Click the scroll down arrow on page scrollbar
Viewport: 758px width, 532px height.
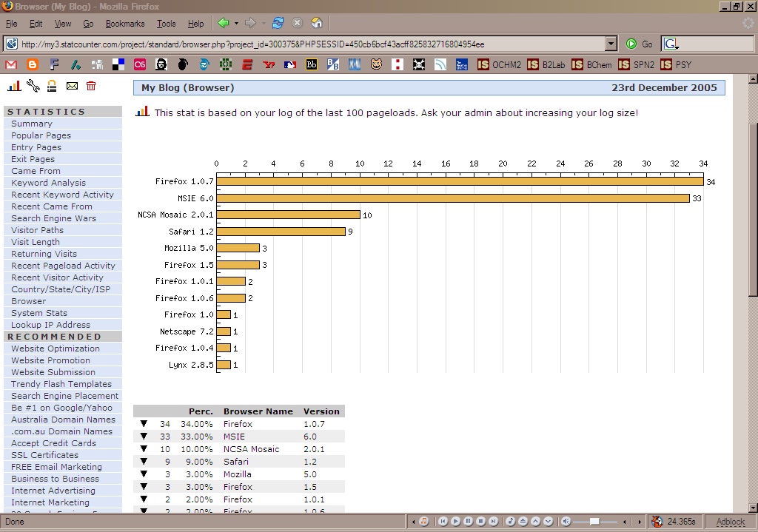pyautogui.click(x=753, y=508)
